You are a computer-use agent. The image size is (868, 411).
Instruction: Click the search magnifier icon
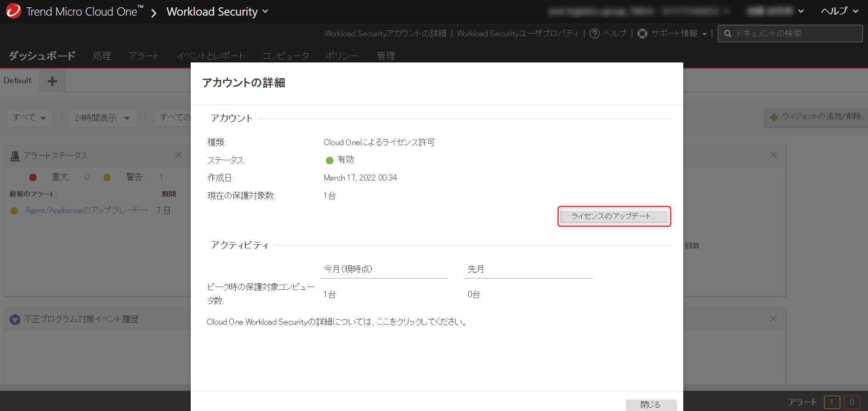point(727,34)
